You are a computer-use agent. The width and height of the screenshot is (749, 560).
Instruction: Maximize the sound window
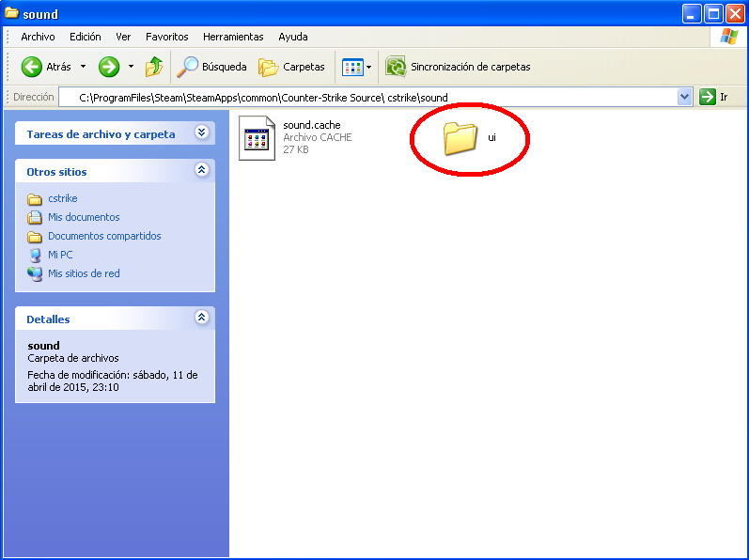pos(713,14)
